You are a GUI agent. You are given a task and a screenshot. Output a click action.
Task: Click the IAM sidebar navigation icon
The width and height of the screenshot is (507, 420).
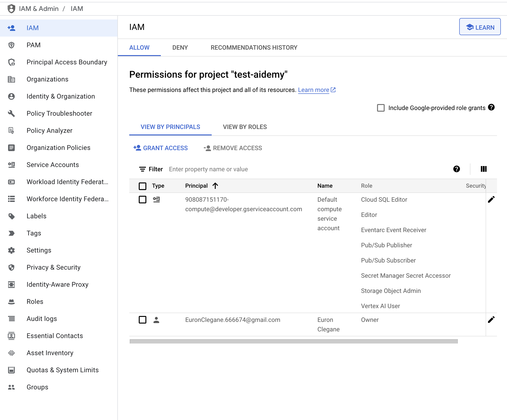coord(11,27)
